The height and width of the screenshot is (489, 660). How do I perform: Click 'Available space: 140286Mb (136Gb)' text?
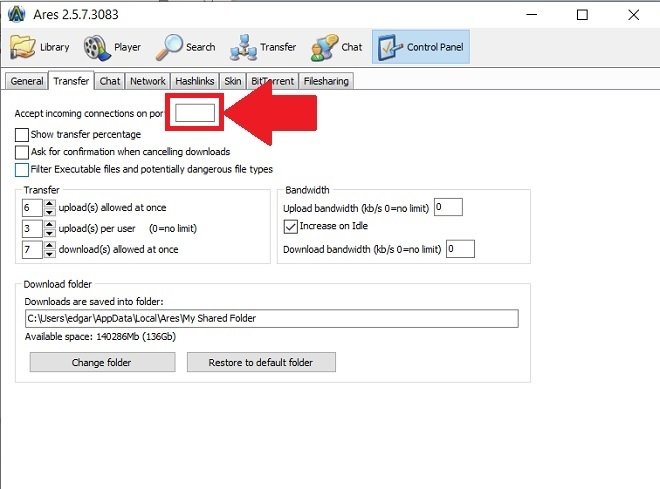pyautogui.click(x=100, y=337)
